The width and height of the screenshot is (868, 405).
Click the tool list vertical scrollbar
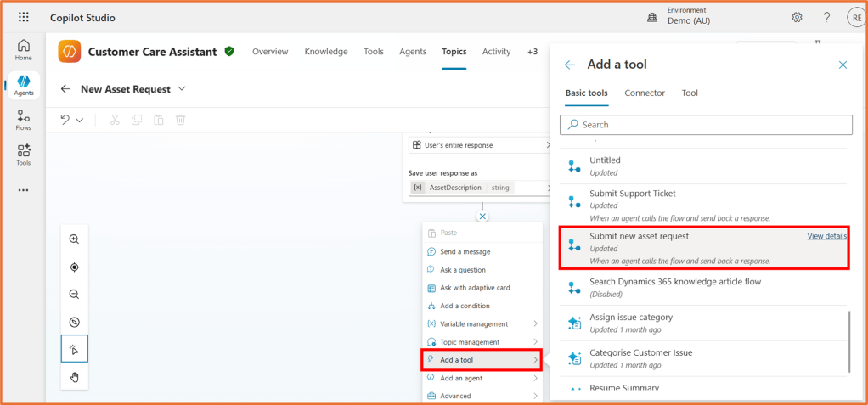click(x=849, y=340)
